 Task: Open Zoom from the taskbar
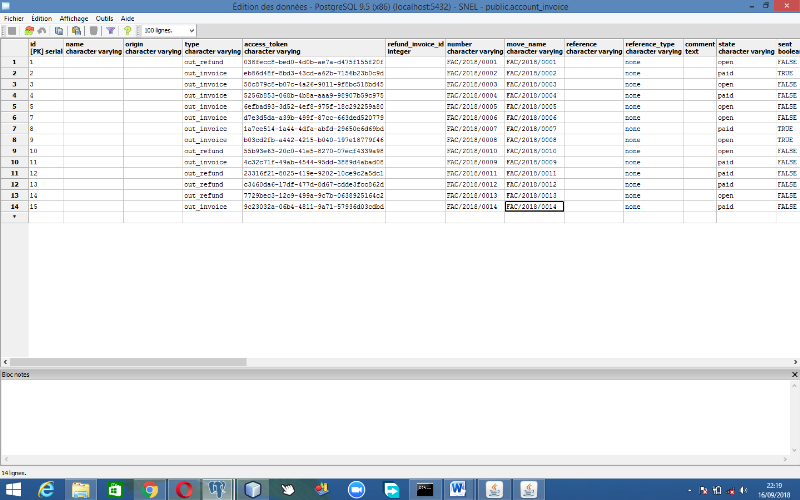pyautogui.click(x=357, y=490)
